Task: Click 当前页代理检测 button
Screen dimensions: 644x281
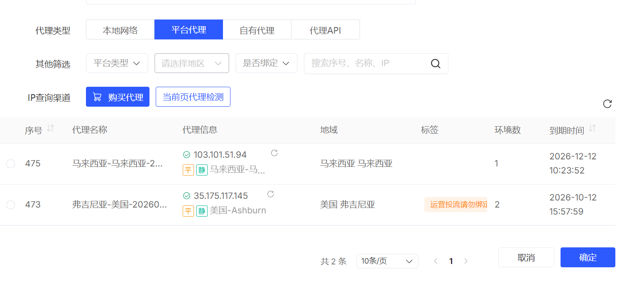Action: pos(193,97)
